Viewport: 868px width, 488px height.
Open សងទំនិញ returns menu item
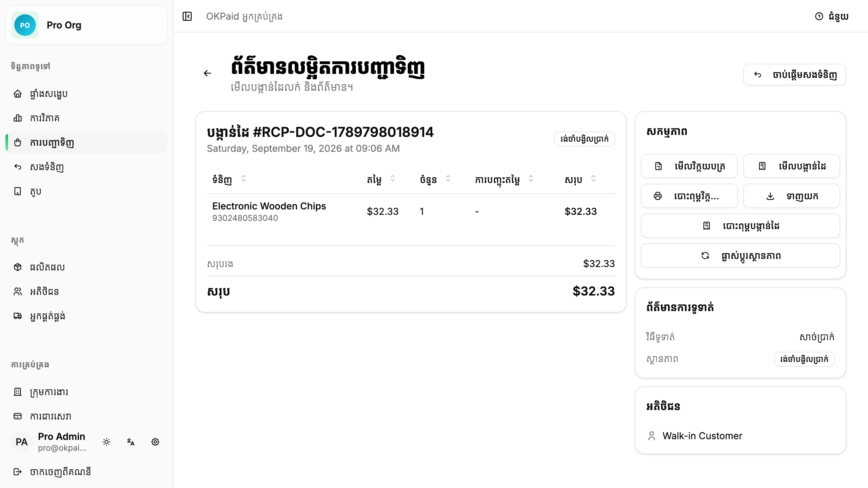click(x=86, y=167)
